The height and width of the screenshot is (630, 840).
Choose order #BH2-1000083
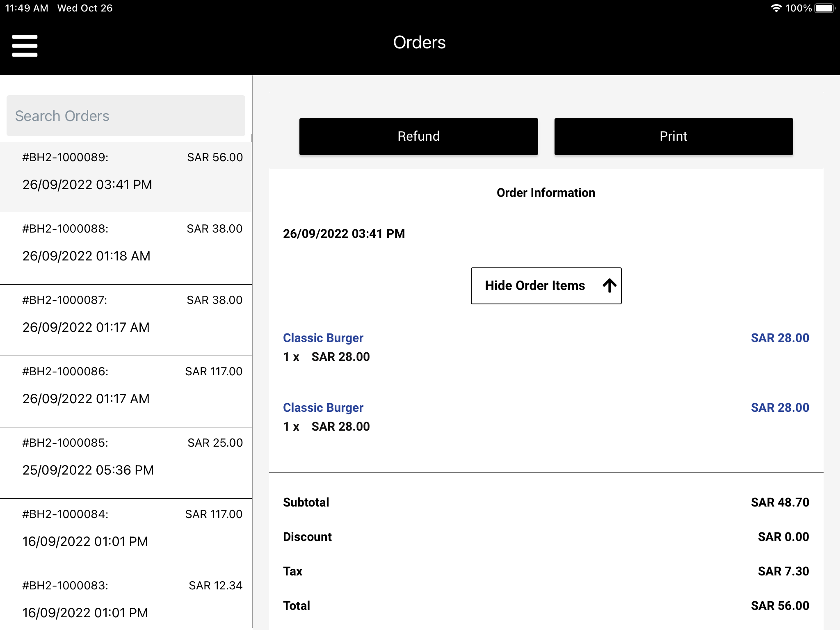[x=126, y=600]
